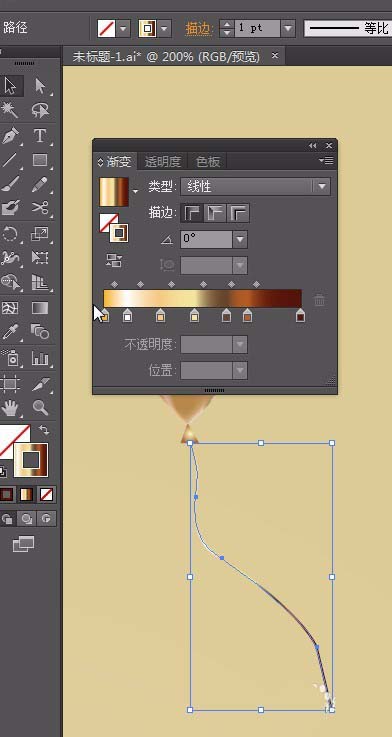
Task: Select the Eyedropper tool
Action: tap(10, 332)
